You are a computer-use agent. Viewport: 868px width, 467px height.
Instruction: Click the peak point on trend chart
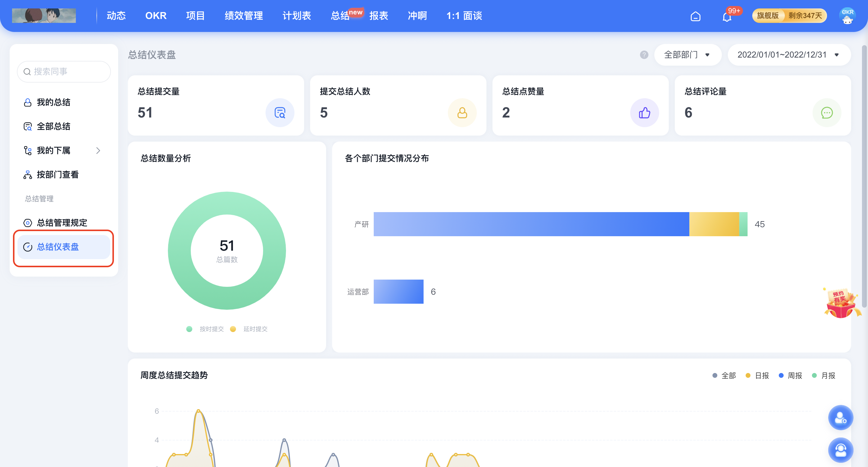pyautogui.click(x=199, y=411)
